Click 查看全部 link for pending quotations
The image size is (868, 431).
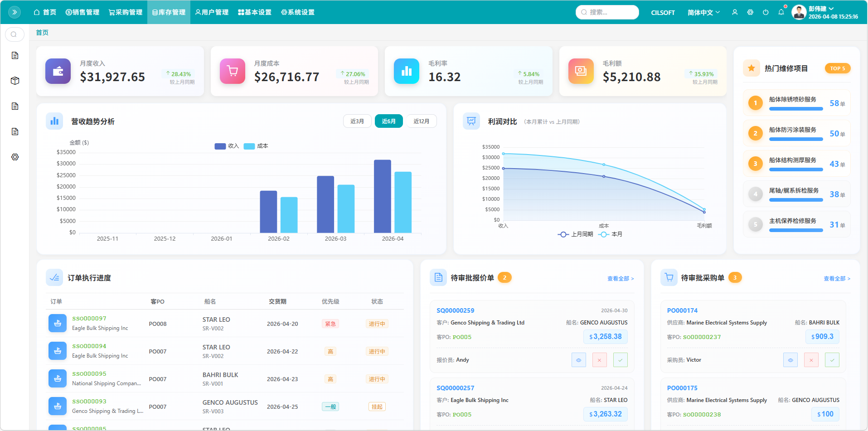pos(620,278)
